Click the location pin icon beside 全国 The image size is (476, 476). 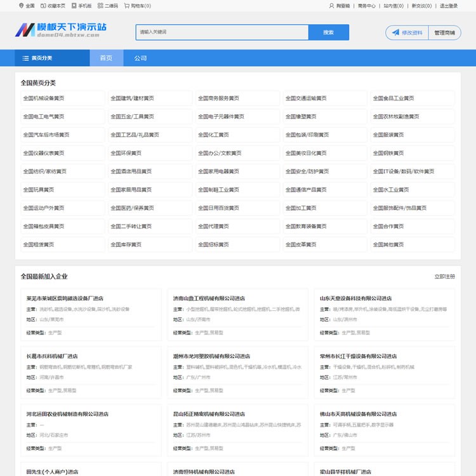pos(21,6)
